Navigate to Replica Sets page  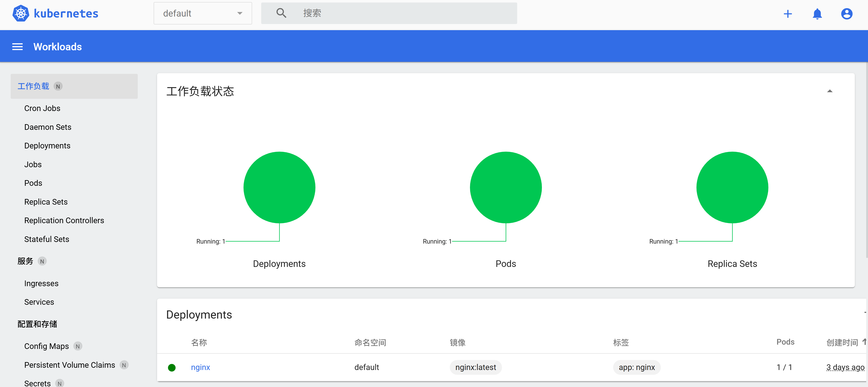point(46,202)
